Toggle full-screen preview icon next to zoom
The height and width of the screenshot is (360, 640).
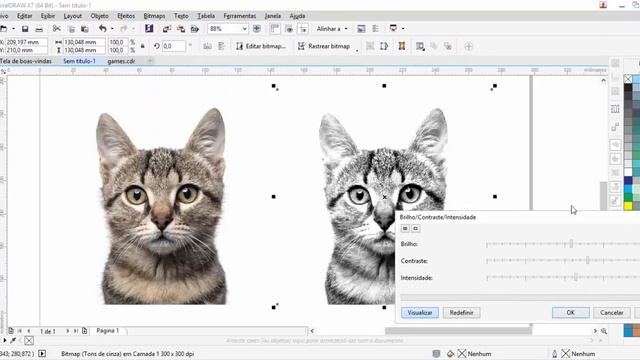tap(257, 29)
